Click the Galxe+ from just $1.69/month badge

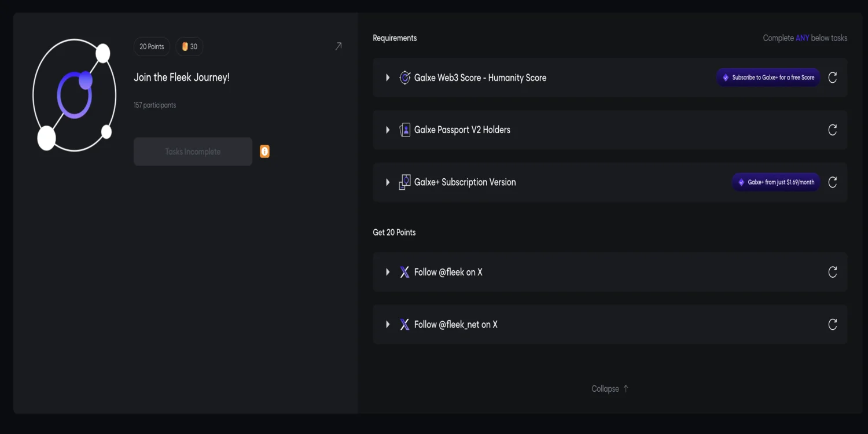[x=775, y=182]
